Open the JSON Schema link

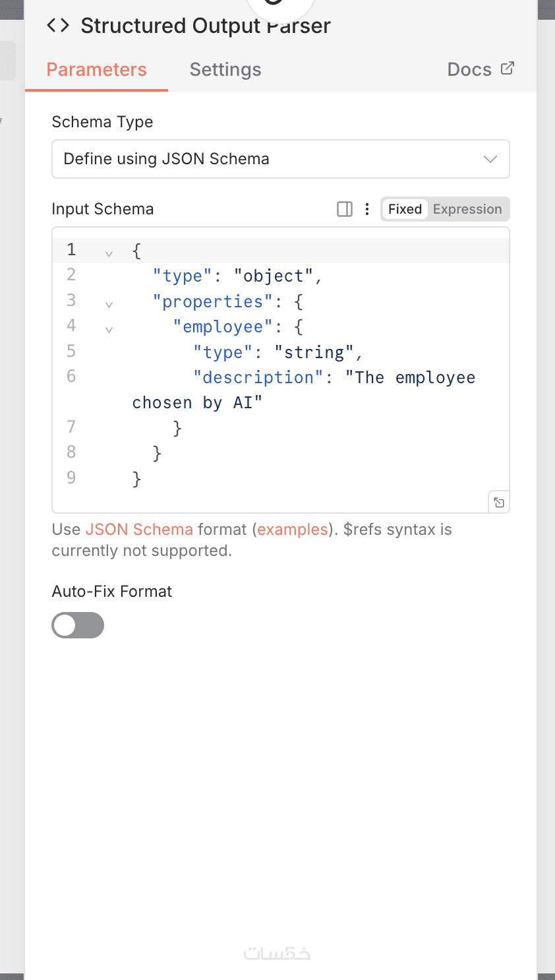pyautogui.click(x=139, y=530)
